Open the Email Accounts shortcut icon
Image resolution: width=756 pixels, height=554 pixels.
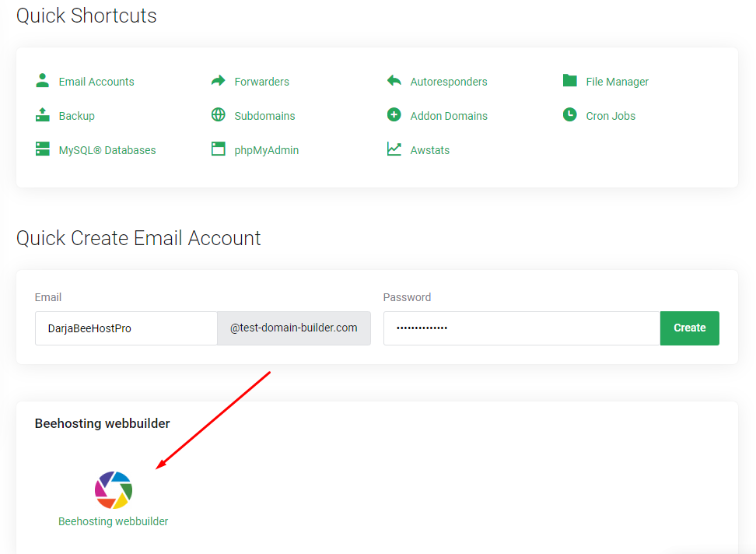click(x=42, y=79)
